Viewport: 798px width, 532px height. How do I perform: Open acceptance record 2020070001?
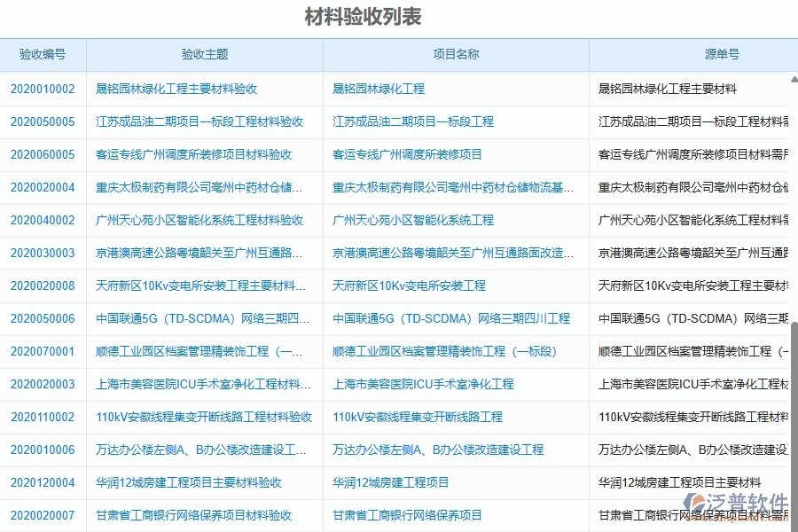point(42,352)
